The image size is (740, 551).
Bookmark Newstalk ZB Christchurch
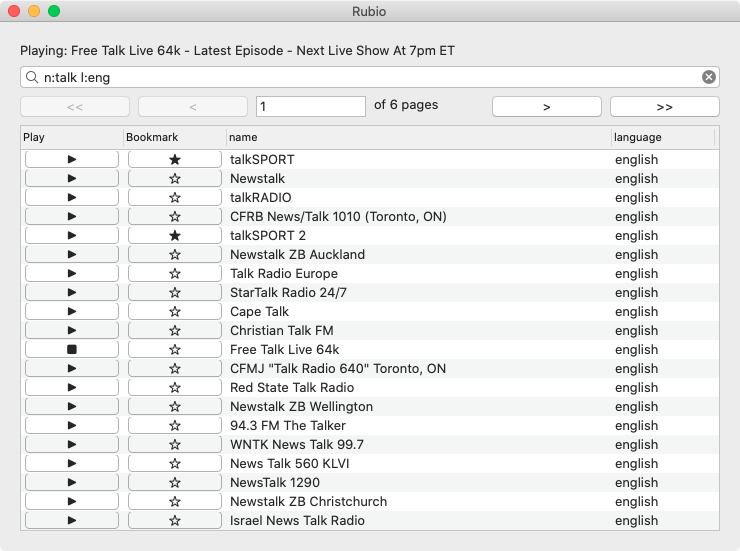click(175, 501)
